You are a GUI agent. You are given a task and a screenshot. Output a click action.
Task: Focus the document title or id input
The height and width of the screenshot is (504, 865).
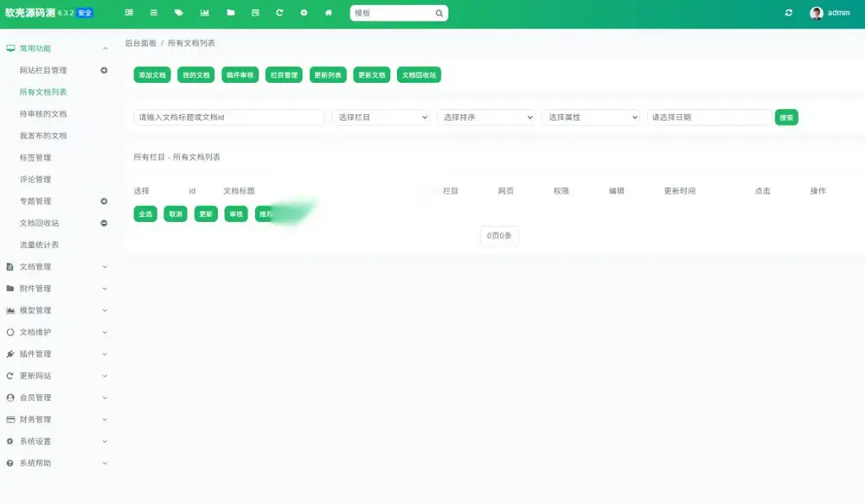pos(229,117)
